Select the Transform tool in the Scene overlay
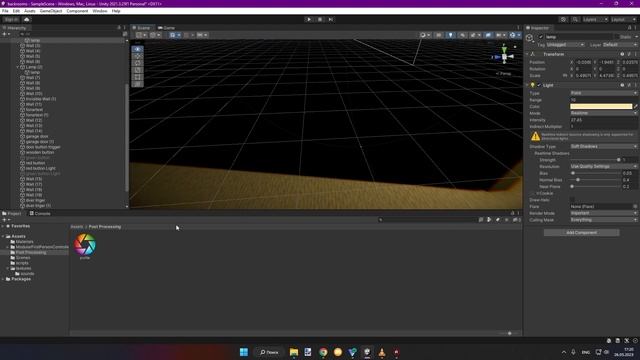Image resolution: width=640 pixels, height=360 pixels. pos(138,84)
